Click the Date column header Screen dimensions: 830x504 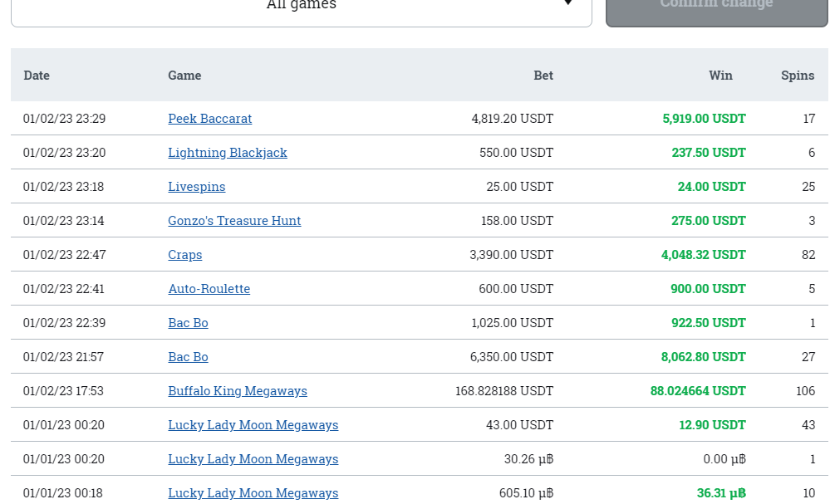click(x=37, y=76)
